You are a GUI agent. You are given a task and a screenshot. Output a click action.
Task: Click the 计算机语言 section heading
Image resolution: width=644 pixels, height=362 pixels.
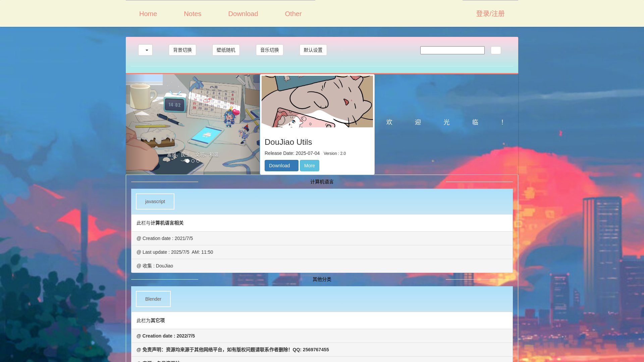pyautogui.click(x=322, y=182)
